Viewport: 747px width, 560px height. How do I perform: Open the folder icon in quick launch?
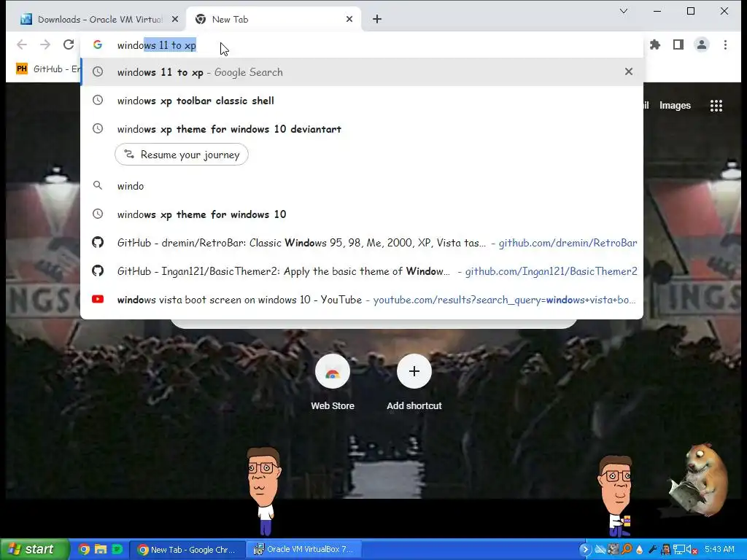point(100,550)
